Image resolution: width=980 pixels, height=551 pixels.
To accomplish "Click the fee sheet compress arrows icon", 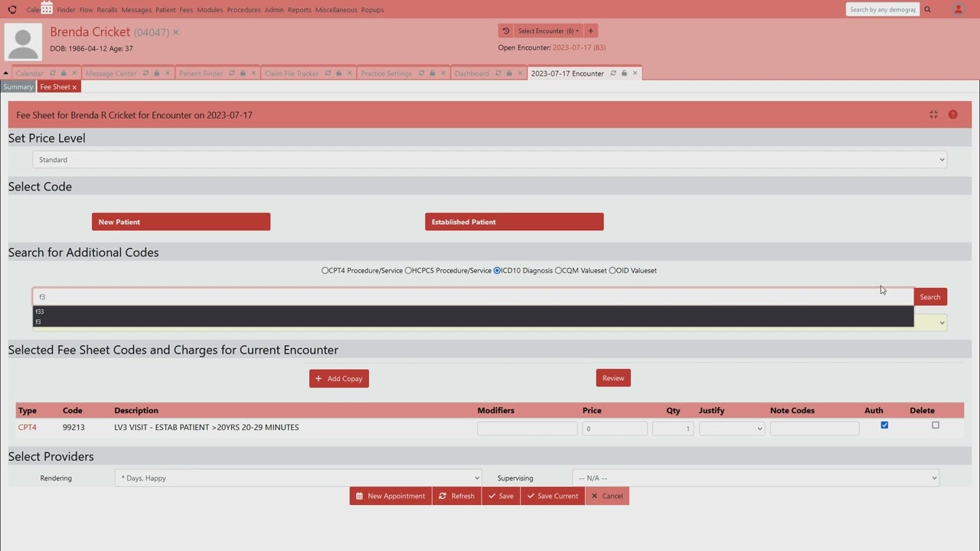I will click(933, 115).
